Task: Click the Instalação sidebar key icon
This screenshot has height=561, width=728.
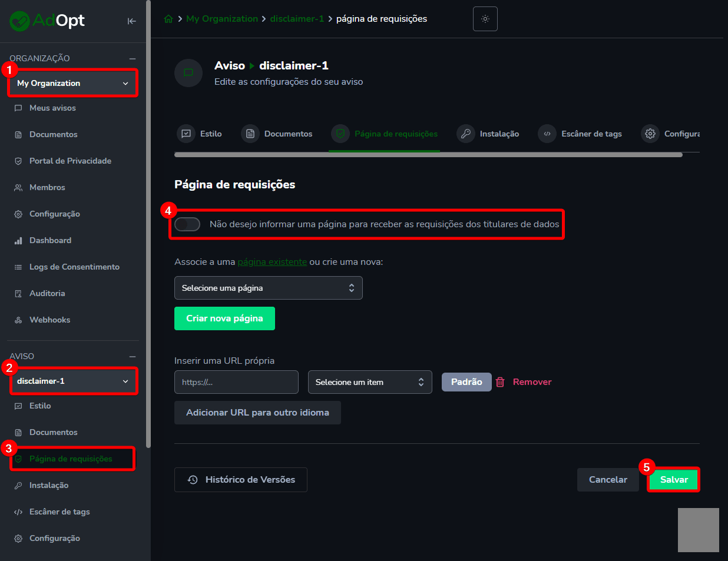Action: pyautogui.click(x=18, y=486)
